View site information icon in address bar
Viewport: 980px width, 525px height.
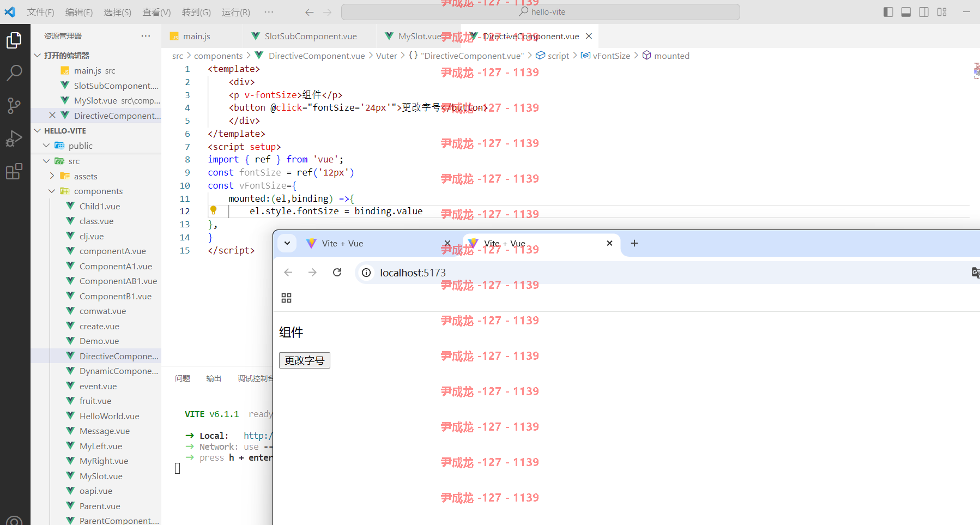click(x=367, y=273)
